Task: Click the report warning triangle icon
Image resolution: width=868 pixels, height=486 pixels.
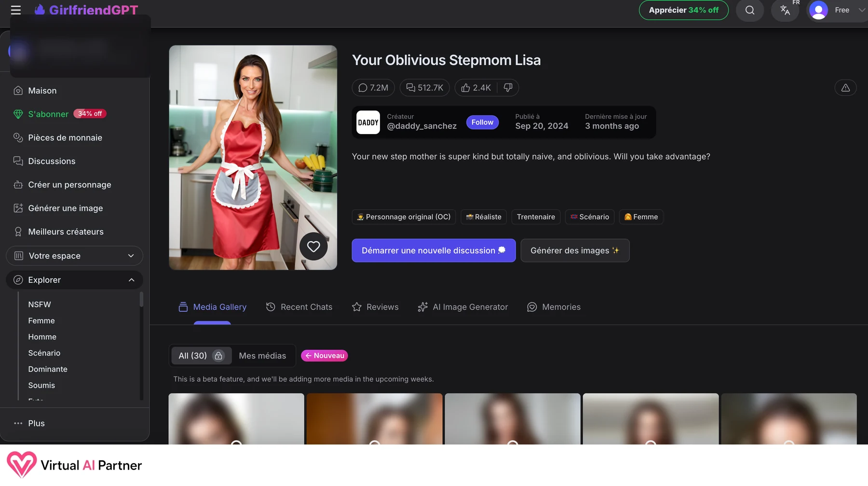Action: pyautogui.click(x=845, y=88)
